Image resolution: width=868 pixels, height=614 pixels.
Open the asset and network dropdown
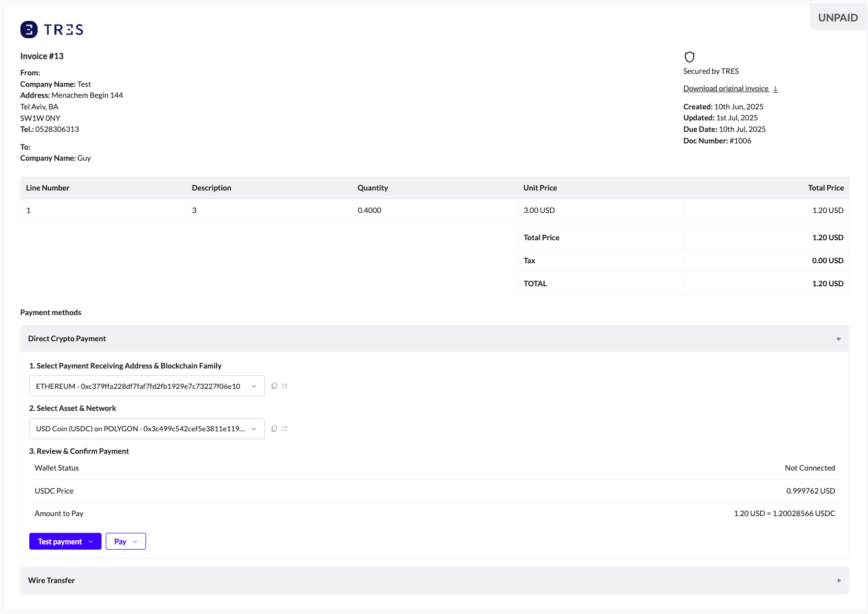click(147, 429)
